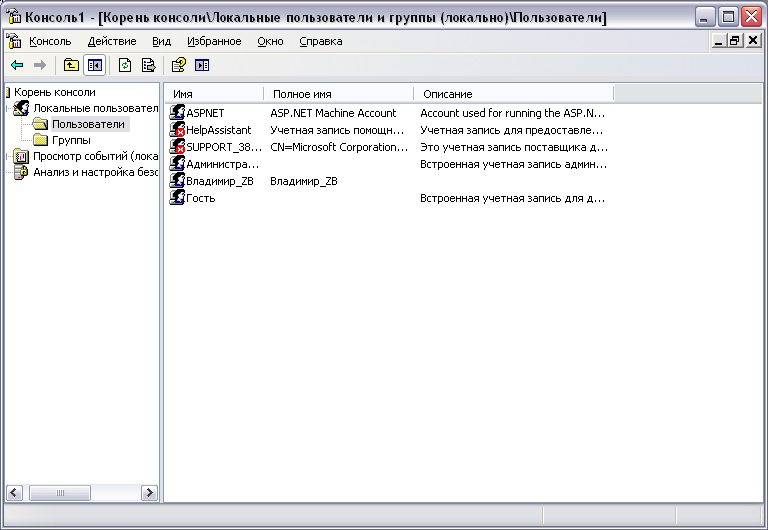Toggle the action pane toolbar icon
Screen dimensions: 768x530
(202, 65)
